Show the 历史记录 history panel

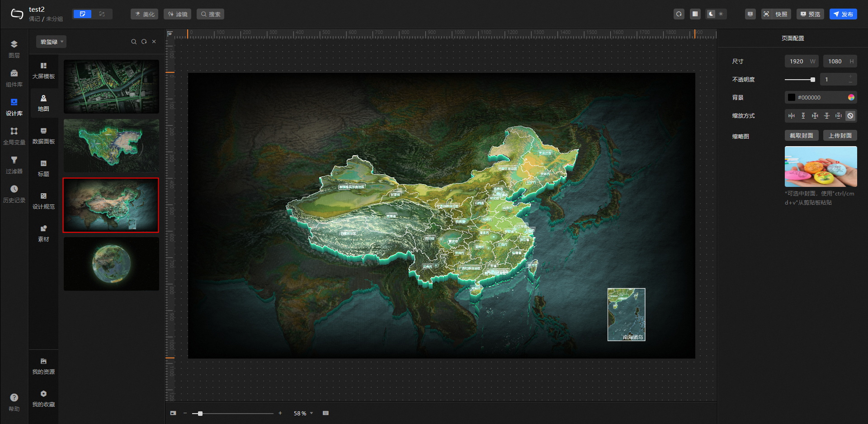[x=14, y=194]
